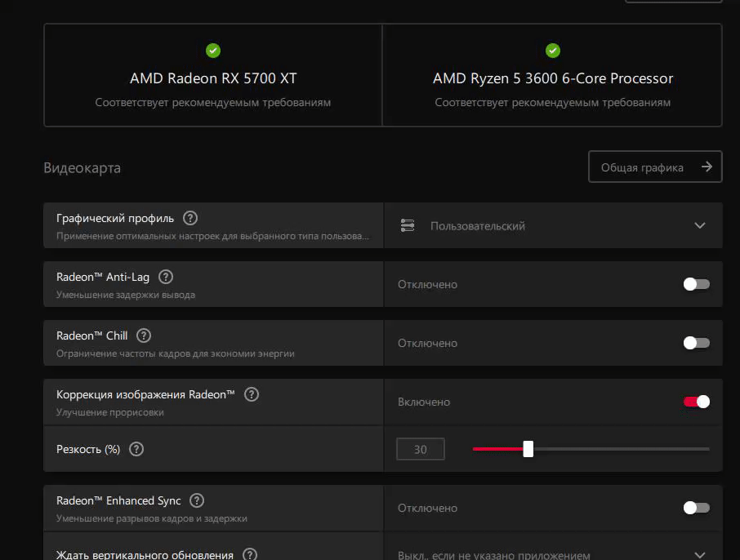Click the Radeon Anti-Lag label
The image size is (740, 560).
(103, 277)
